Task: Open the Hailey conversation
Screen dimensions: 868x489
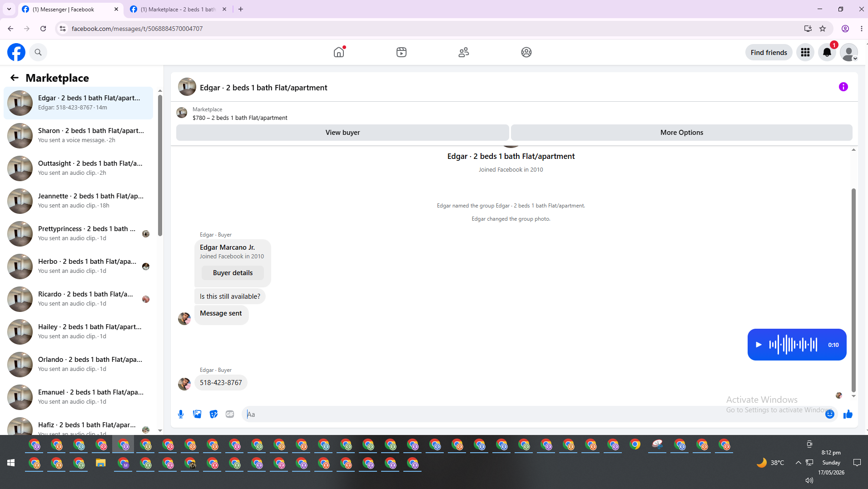Action: 78,332
